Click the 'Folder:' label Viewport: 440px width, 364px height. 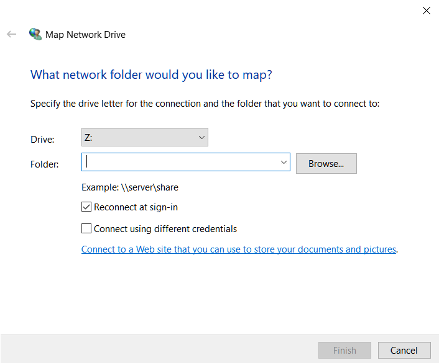point(44,164)
